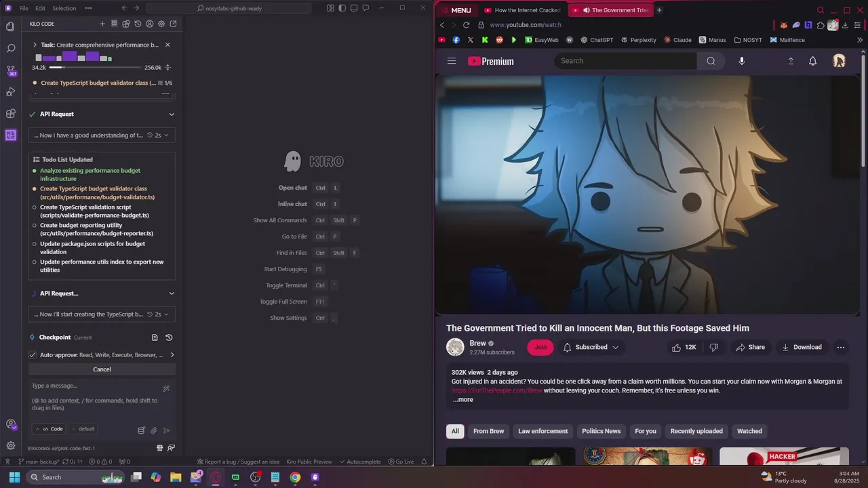Toggle Autocomplete in Kiro status bar
Viewport: 868px width, 488px height.
click(x=360, y=462)
